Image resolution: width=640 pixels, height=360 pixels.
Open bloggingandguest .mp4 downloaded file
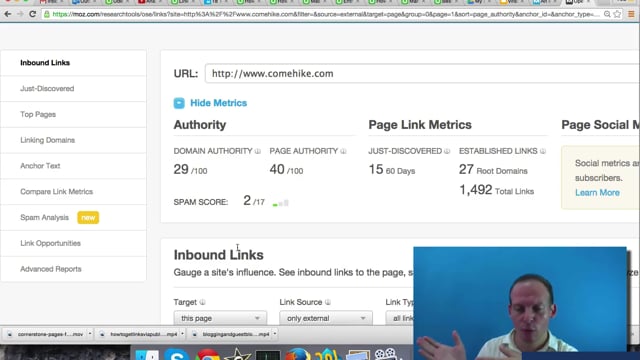(231, 334)
